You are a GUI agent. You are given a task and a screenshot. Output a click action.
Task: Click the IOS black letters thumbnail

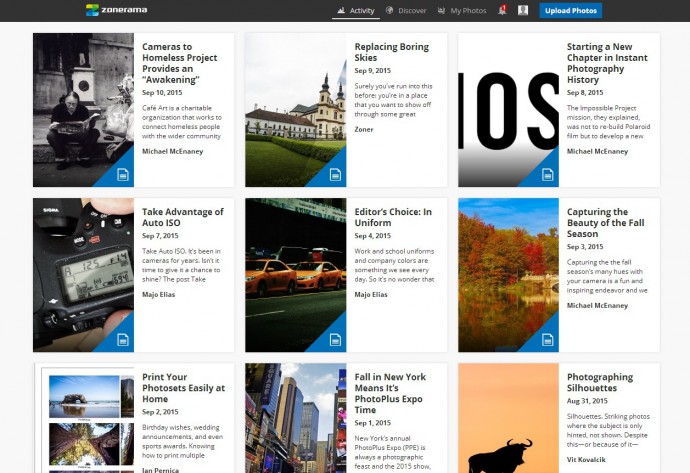[x=508, y=110]
